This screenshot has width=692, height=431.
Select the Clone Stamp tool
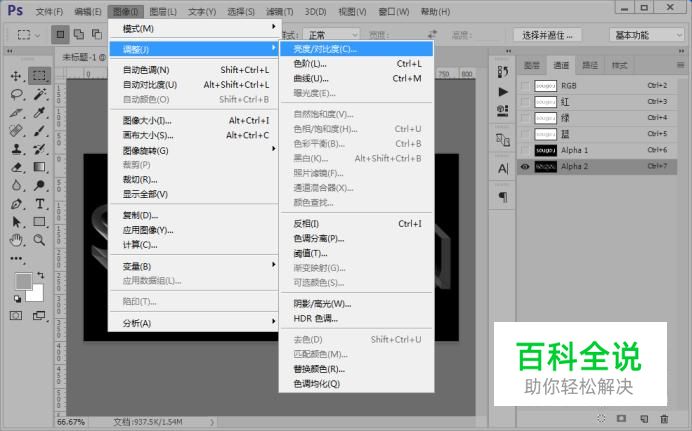(16, 149)
